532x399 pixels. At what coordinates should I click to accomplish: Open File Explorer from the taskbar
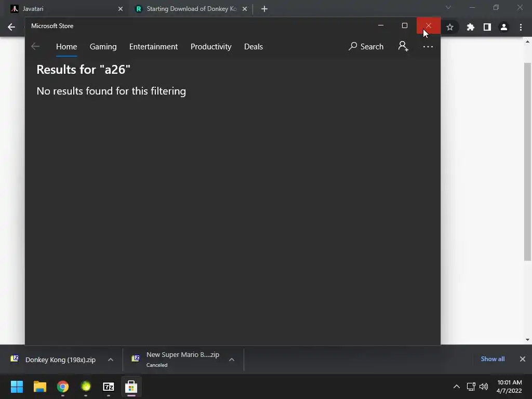(x=39, y=387)
